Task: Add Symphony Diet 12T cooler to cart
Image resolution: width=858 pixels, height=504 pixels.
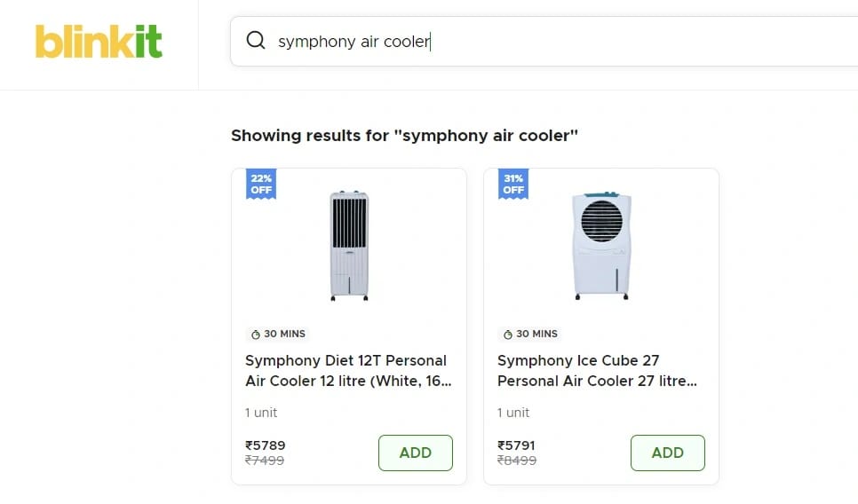Action: [415, 453]
